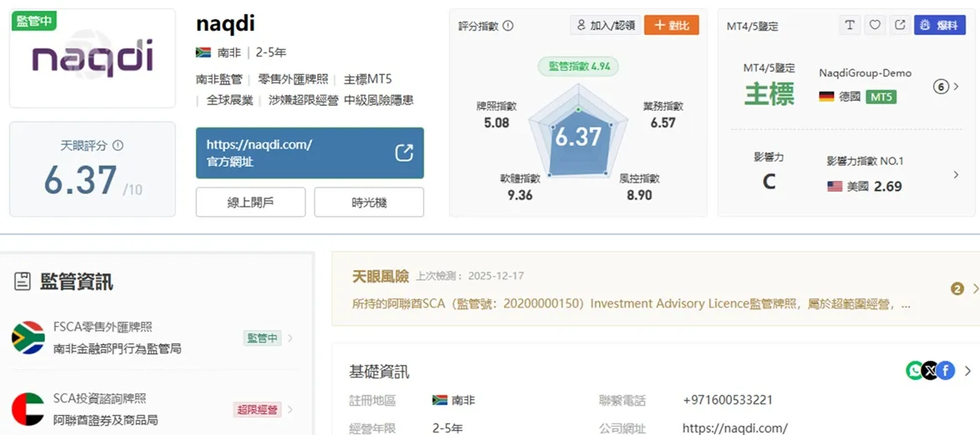Click the 牌照指數 5.08 value
The width and height of the screenshot is (980, 435).
pos(497,122)
